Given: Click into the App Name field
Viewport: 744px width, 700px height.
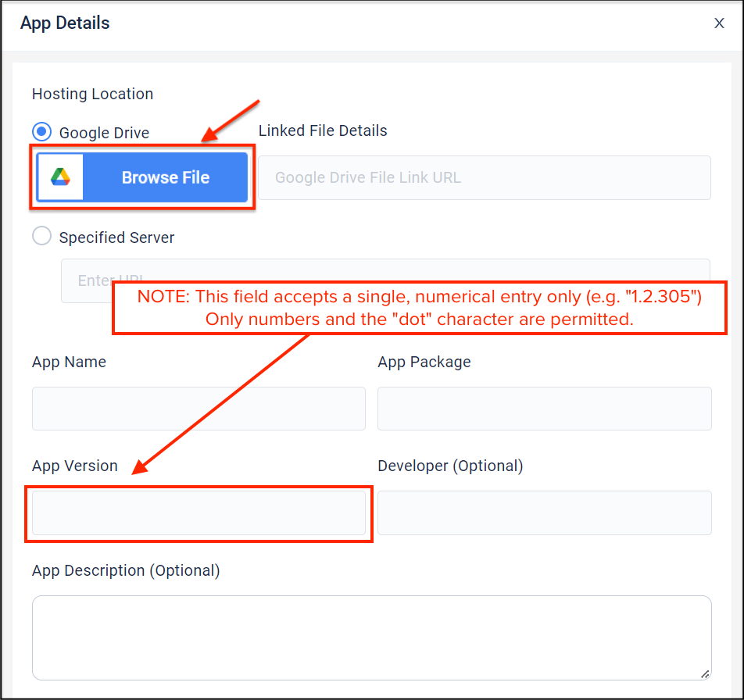Looking at the screenshot, I should pyautogui.click(x=199, y=408).
